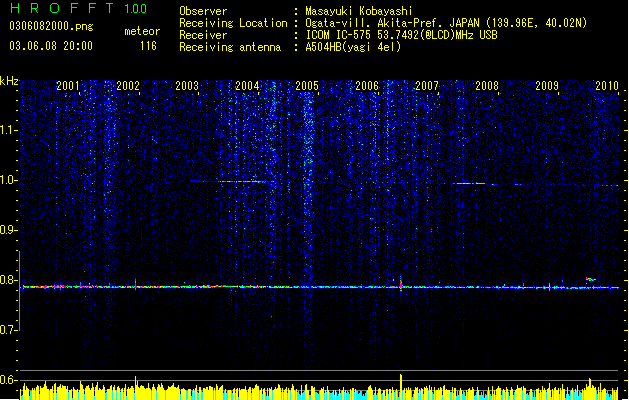Click the 2001 time marker
The width and height of the screenshot is (629, 400).
[67, 86]
